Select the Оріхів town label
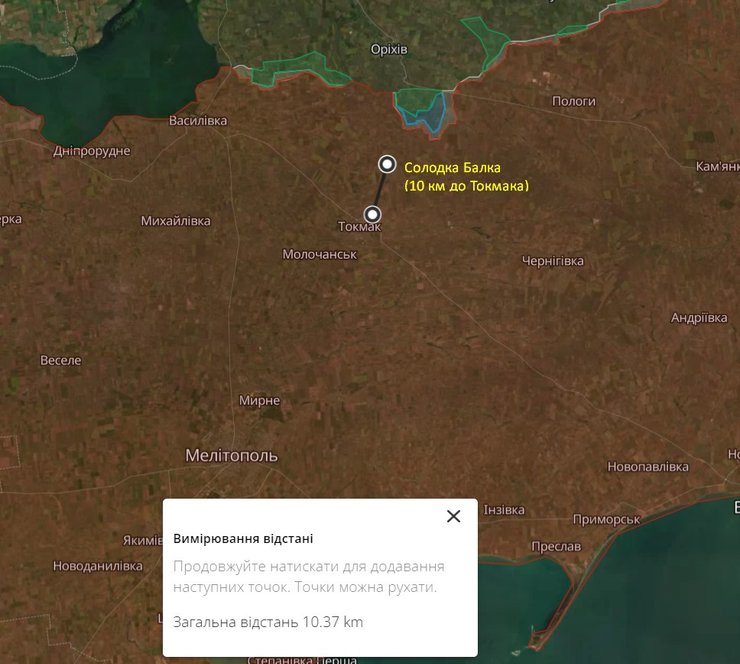The image size is (740, 664). tap(389, 49)
